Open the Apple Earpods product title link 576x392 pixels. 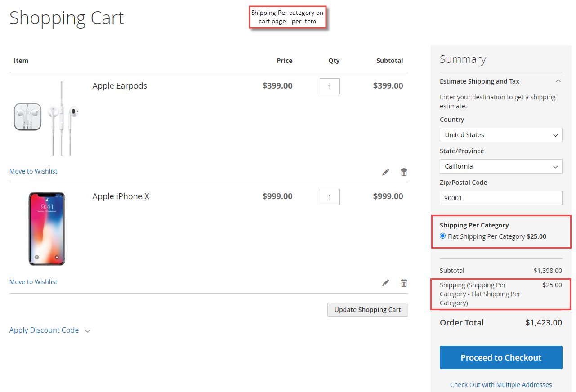tap(120, 86)
